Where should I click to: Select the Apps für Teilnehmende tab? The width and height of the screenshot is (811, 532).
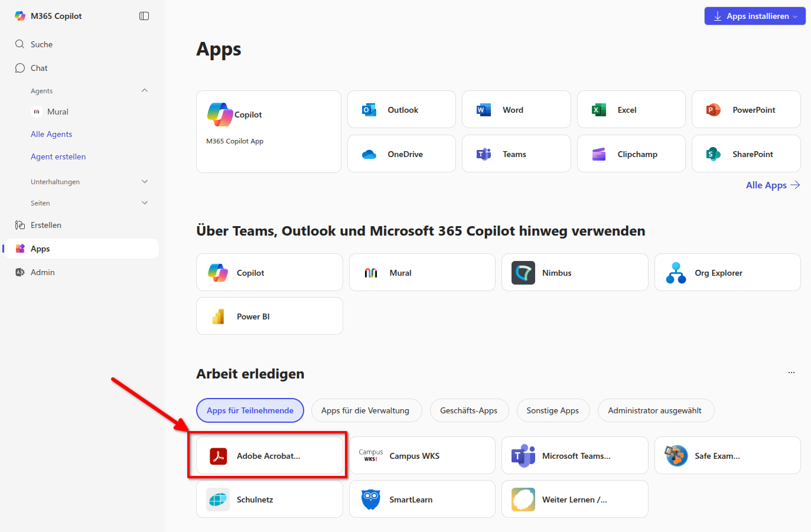pos(250,410)
